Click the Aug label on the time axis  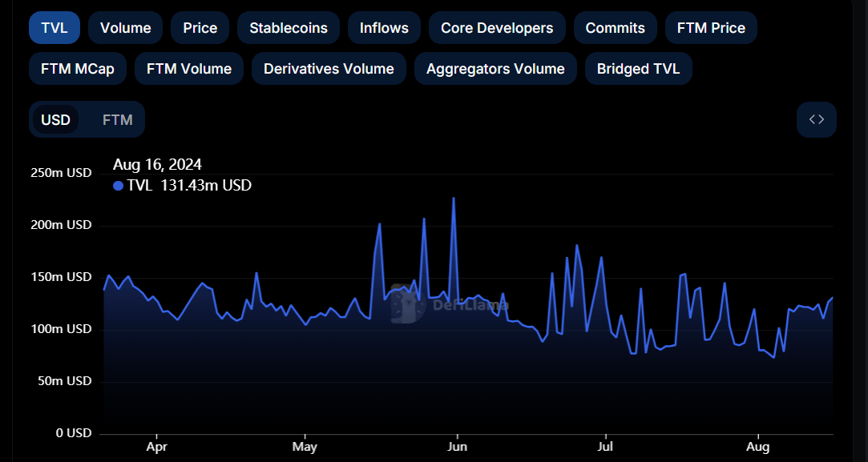click(758, 447)
